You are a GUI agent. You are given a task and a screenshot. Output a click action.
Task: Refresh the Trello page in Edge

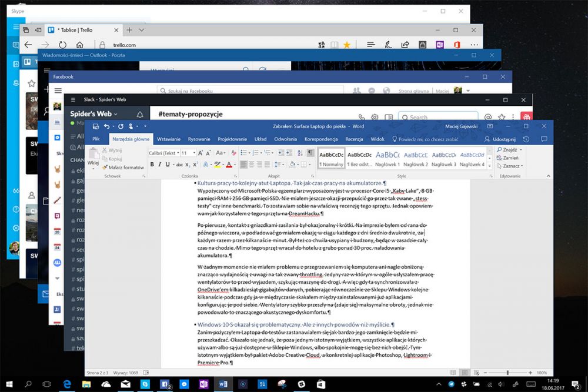tap(62, 45)
